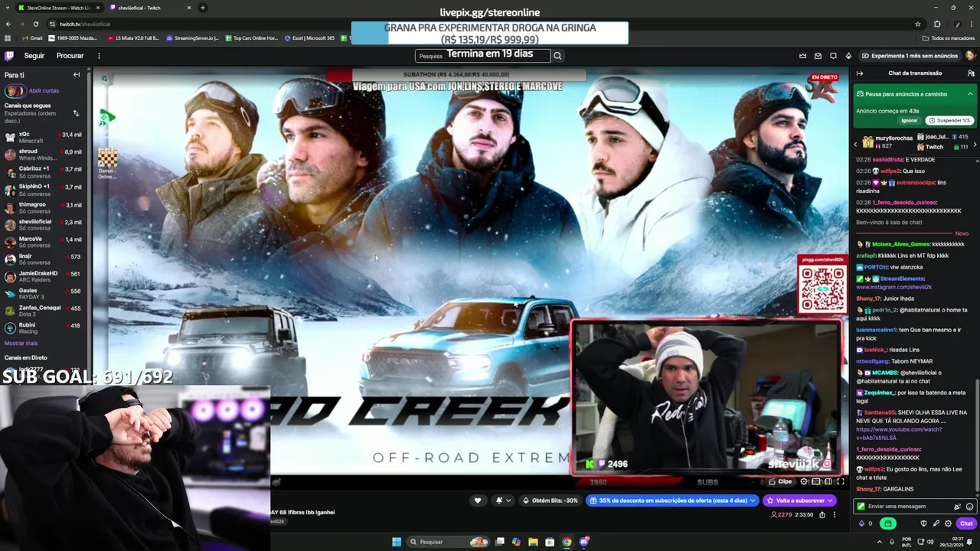Image resolution: width=980 pixels, height=551 pixels.
Task: Click the Ignorar ad button
Action: [909, 121]
